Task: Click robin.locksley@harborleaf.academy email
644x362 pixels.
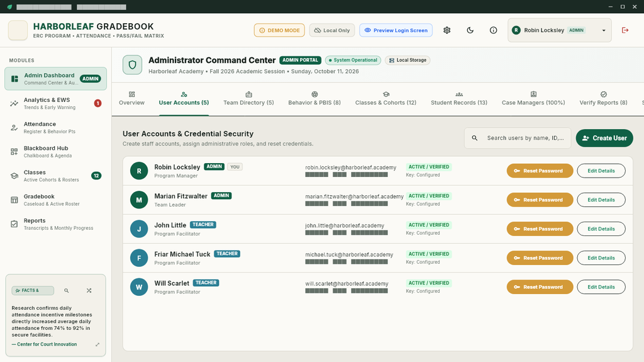Action: tap(351, 167)
